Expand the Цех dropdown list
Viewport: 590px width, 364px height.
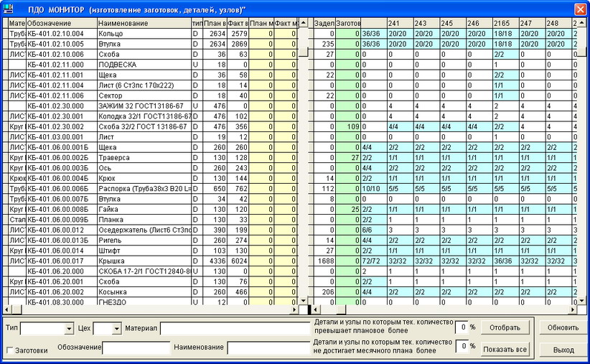[x=117, y=328]
